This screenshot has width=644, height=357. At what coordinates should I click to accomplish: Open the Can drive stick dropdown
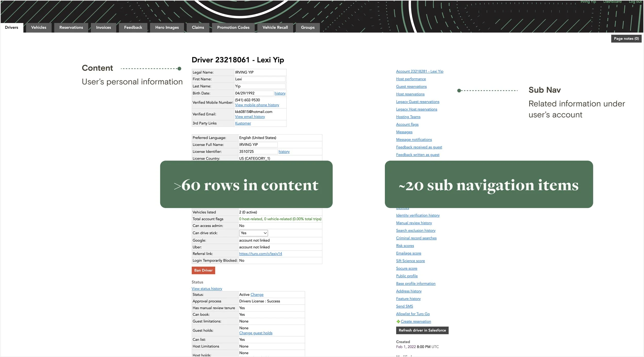pos(253,233)
